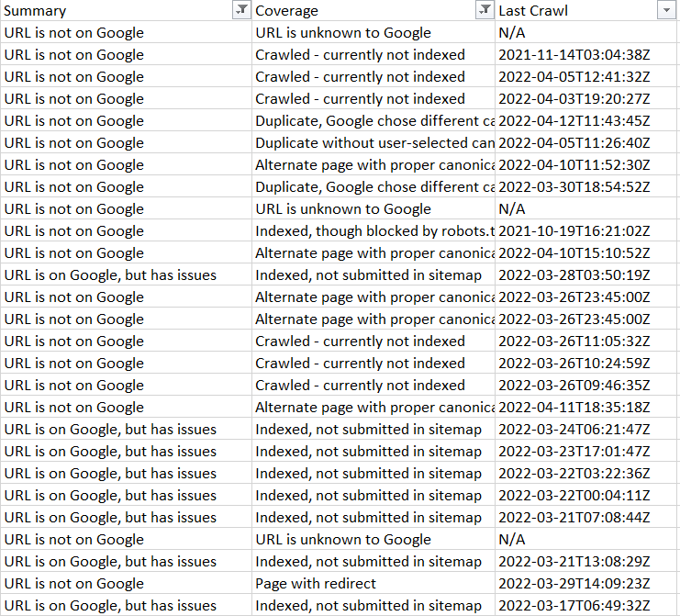The width and height of the screenshot is (680, 616).
Task: Select cell with crawl date 2022-03-26T10:24:59Z
Action: (585, 364)
